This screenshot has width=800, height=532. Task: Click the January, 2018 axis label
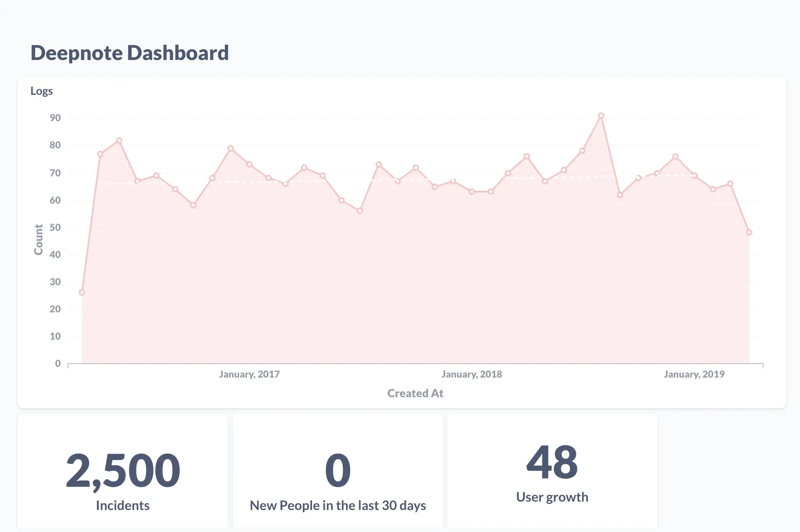coord(472,374)
